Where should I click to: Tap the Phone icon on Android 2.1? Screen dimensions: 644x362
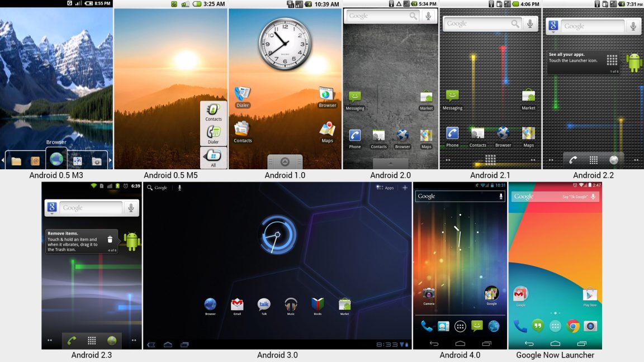click(452, 134)
